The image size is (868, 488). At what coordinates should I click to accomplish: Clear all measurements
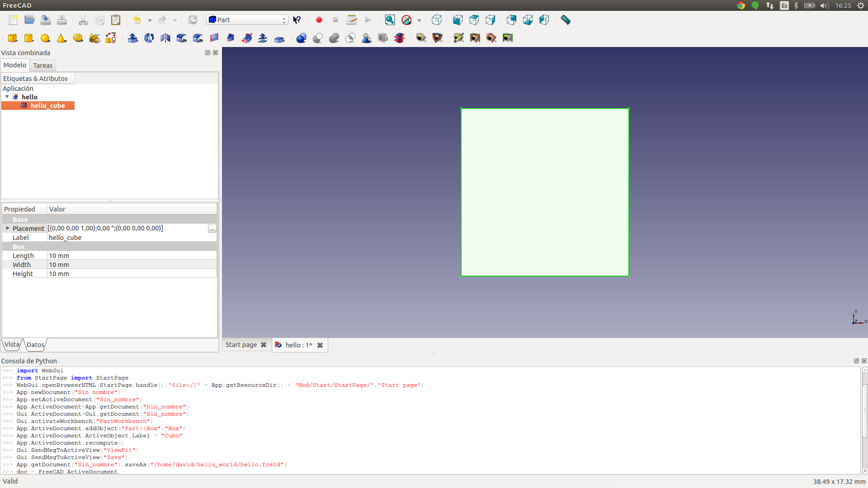coord(459,38)
